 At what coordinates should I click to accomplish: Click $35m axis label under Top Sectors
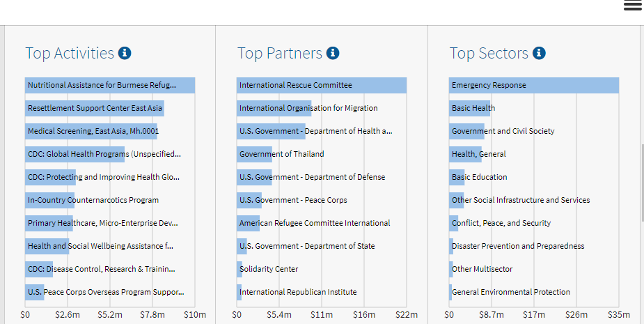[619, 315]
